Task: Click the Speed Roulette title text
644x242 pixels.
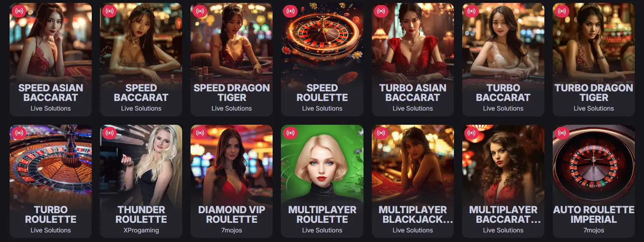Action: 322,93
